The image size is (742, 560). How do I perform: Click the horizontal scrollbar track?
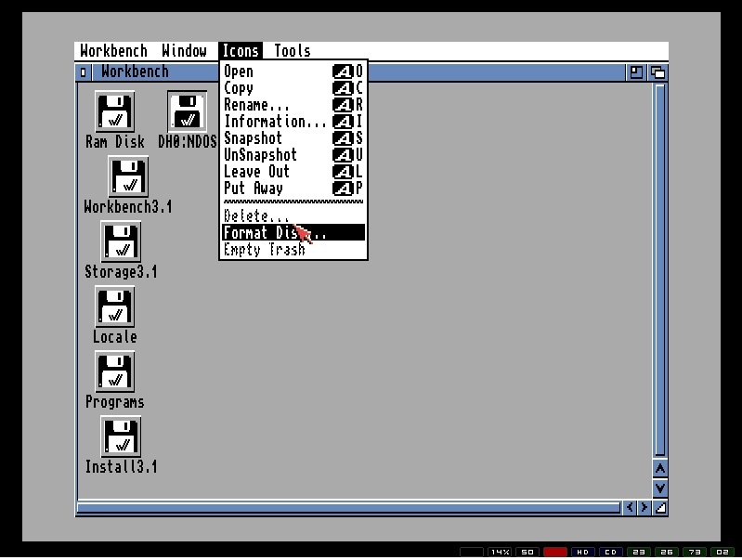point(349,508)
